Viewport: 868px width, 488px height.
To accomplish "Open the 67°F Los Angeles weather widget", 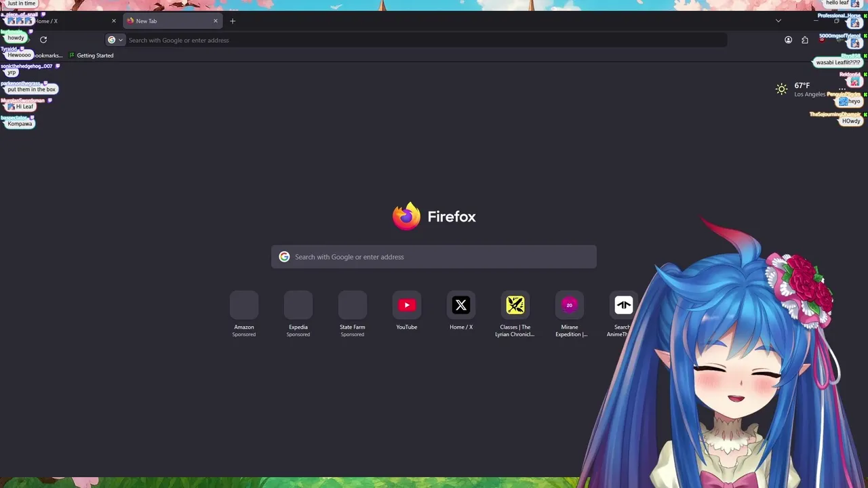I will coord(801,89).
